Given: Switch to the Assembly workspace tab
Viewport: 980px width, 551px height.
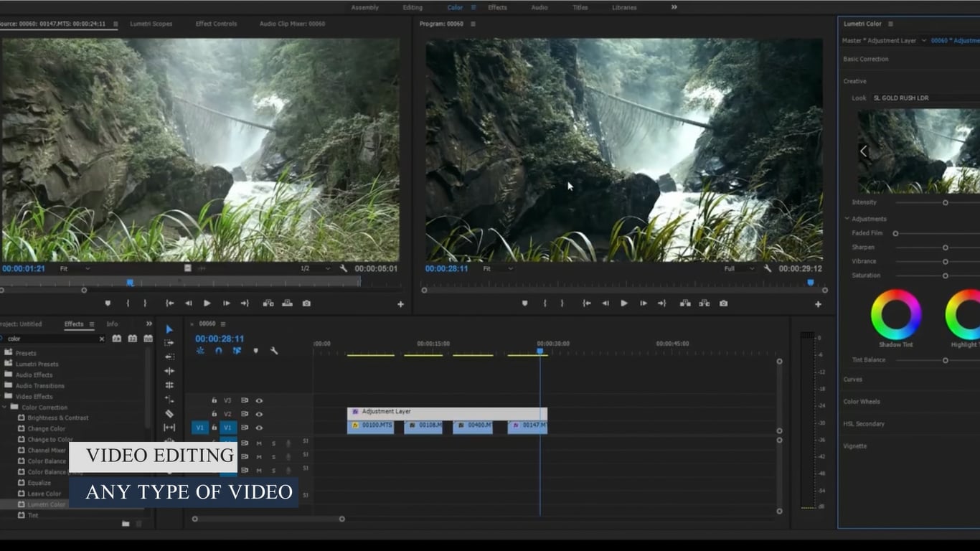Looking at the screenshot, I should [x=364, y=7].
